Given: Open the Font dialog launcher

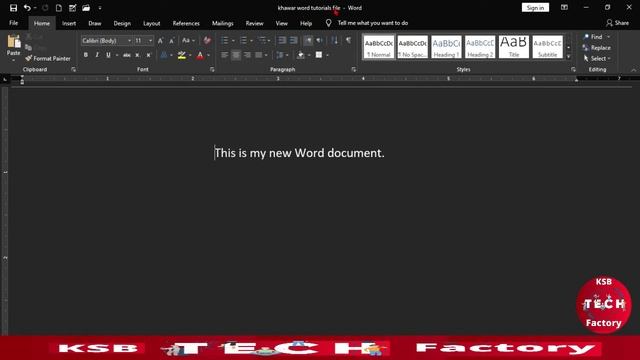Looking at the screenshot, I should pos(212,70).
